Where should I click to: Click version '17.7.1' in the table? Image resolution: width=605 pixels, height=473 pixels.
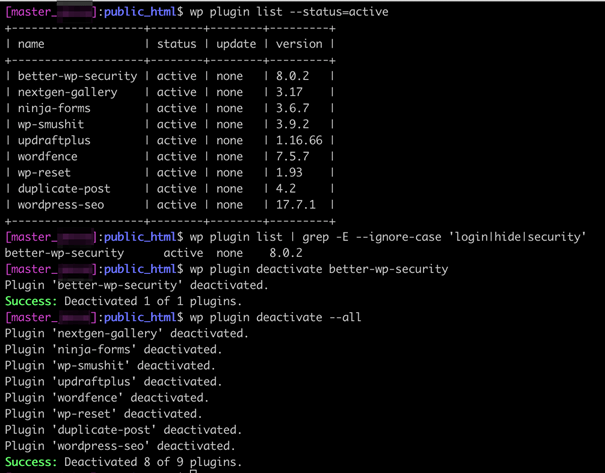point(296,204)
